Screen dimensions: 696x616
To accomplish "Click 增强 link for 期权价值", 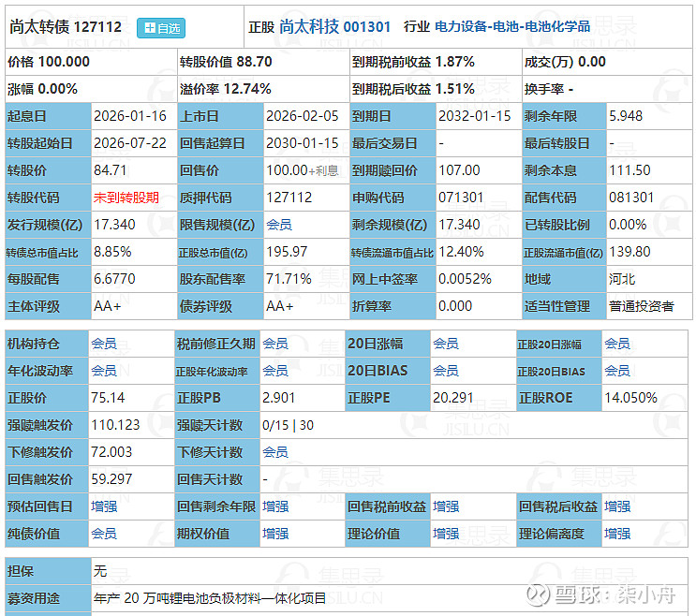I will [275, 534].
